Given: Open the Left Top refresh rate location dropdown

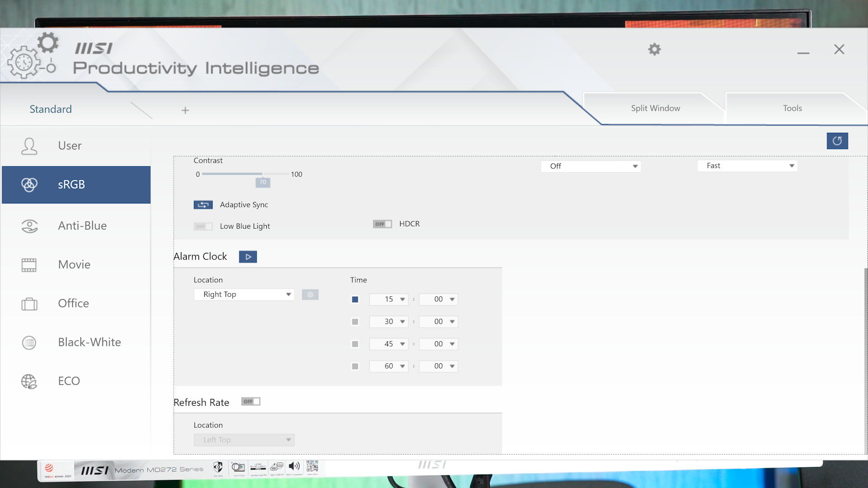Looking at the screenshot, I should 244,440.
